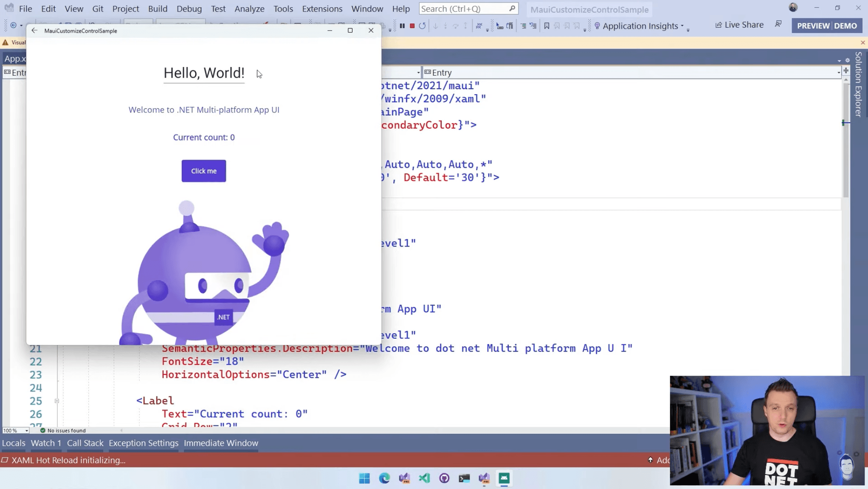Launch Microsoft Edge from the taskbar
This screenshot has height=489, width=868.
[384, 478]
